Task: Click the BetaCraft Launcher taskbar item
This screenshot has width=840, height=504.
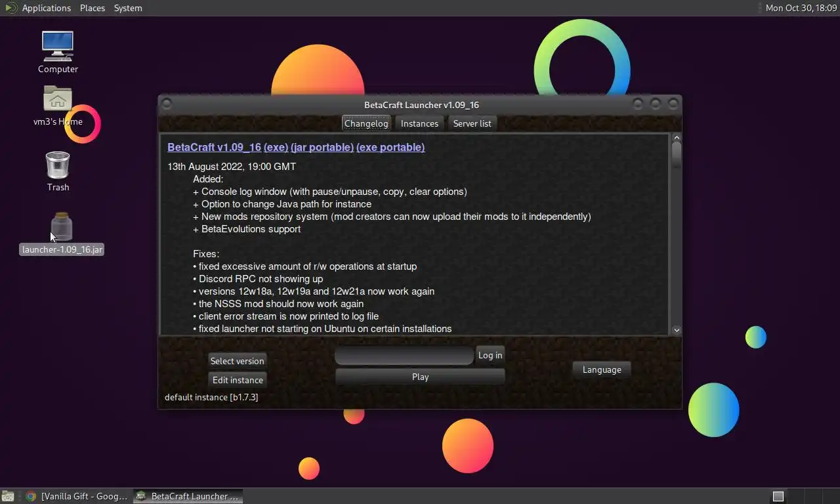Action: (188, 496)
